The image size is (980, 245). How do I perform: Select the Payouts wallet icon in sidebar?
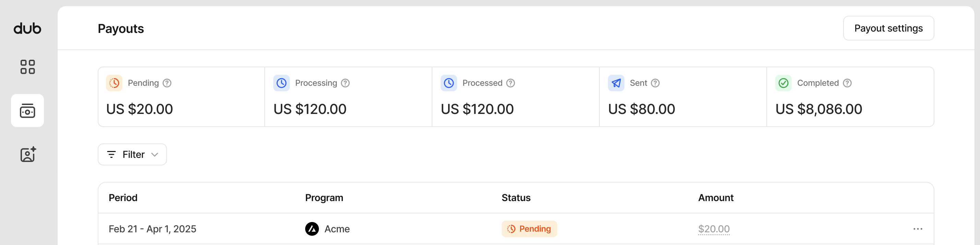[27, 111]
